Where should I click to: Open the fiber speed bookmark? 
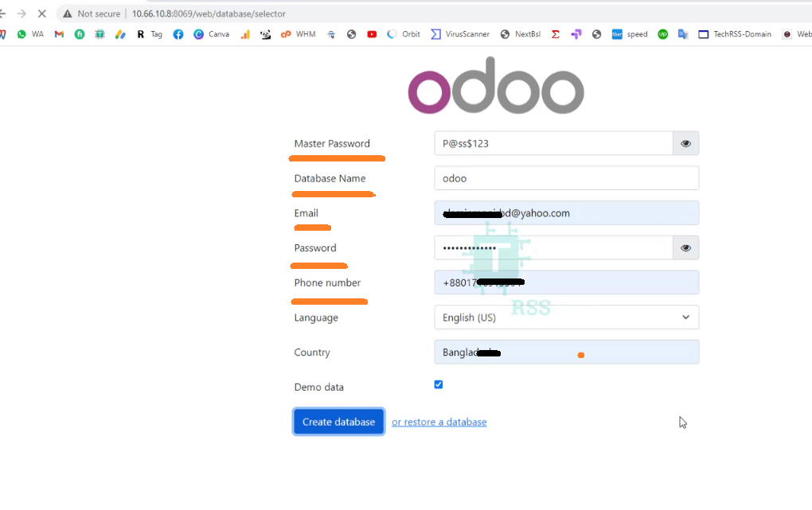[x=630, y=34]
